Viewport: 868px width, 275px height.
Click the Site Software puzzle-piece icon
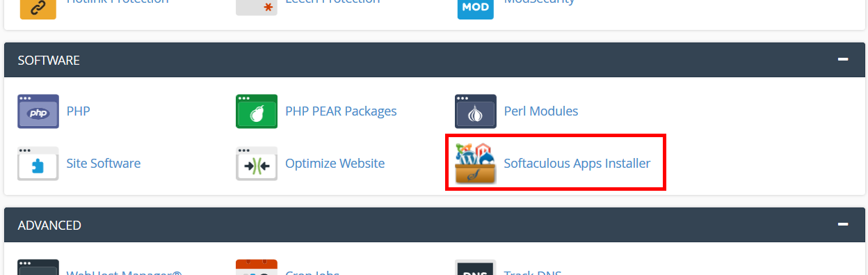pyautogui.click(x=38, y=164)
